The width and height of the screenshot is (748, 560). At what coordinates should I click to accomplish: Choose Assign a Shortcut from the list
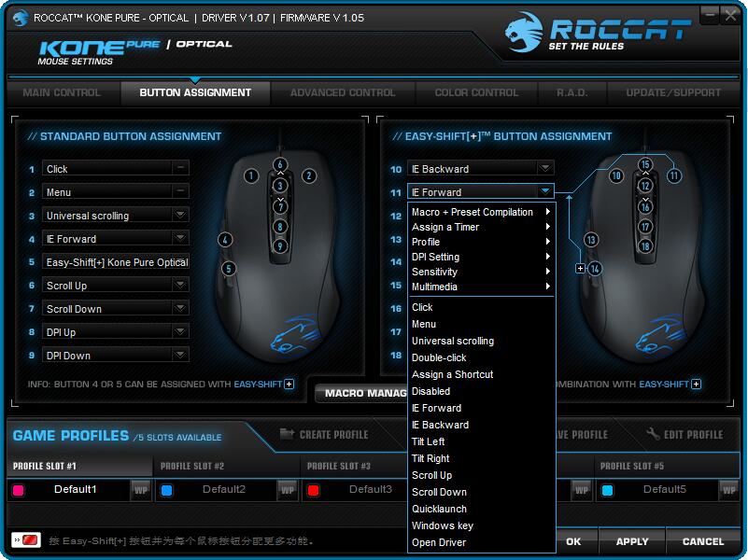481,374
